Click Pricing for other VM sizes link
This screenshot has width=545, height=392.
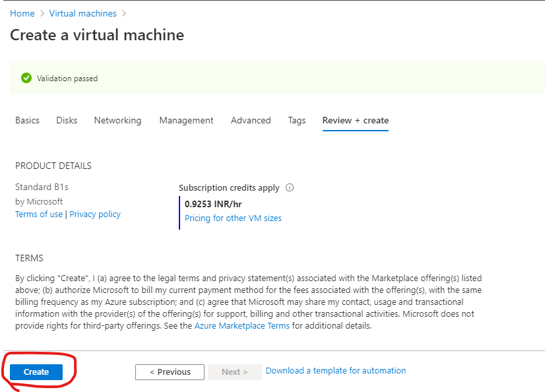click(233, 218)
